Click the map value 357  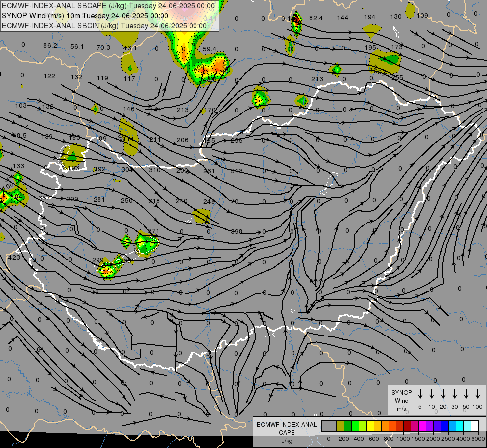click(45, 198)
